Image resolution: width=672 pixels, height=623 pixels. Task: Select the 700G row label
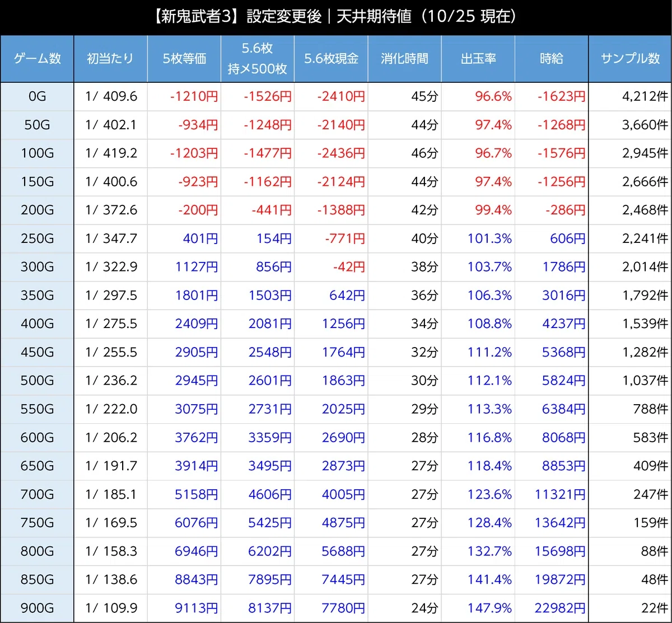[37, 495]
